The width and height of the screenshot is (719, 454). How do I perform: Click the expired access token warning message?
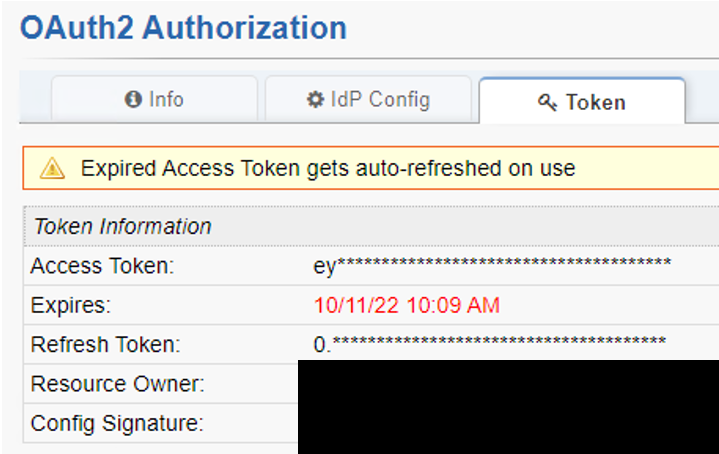pyautogui.click(x=328, y=169)
